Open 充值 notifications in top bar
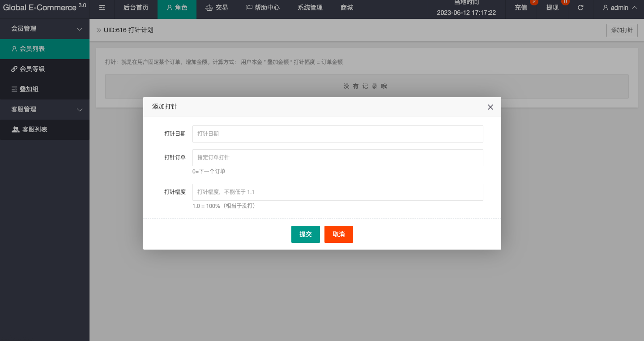 coord(521,8)
